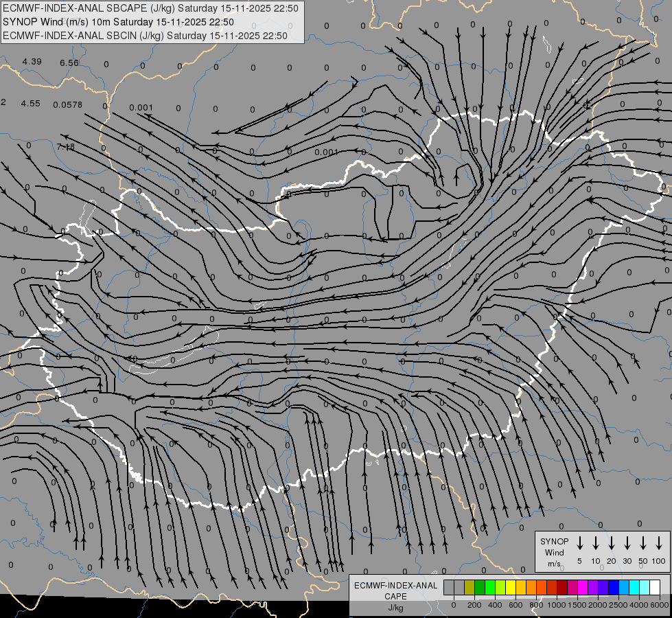Click the SBCIN title line in header box
The width and height of the screenshot is (672, 618).
[x=145, y=36]
